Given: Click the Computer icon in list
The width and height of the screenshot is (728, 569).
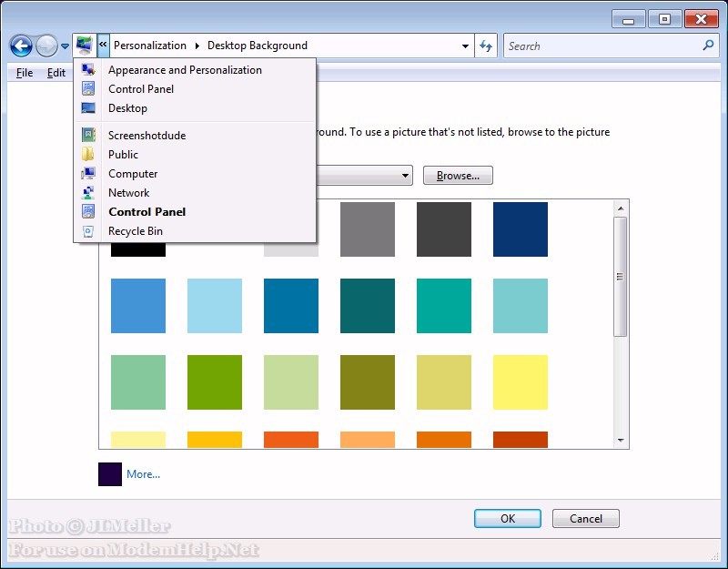Looking at the screenshot, I should [88, 173].
